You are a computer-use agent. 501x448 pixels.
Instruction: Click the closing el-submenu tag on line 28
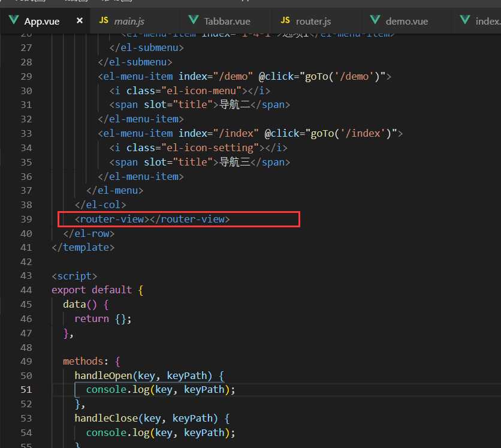(135, 62)
